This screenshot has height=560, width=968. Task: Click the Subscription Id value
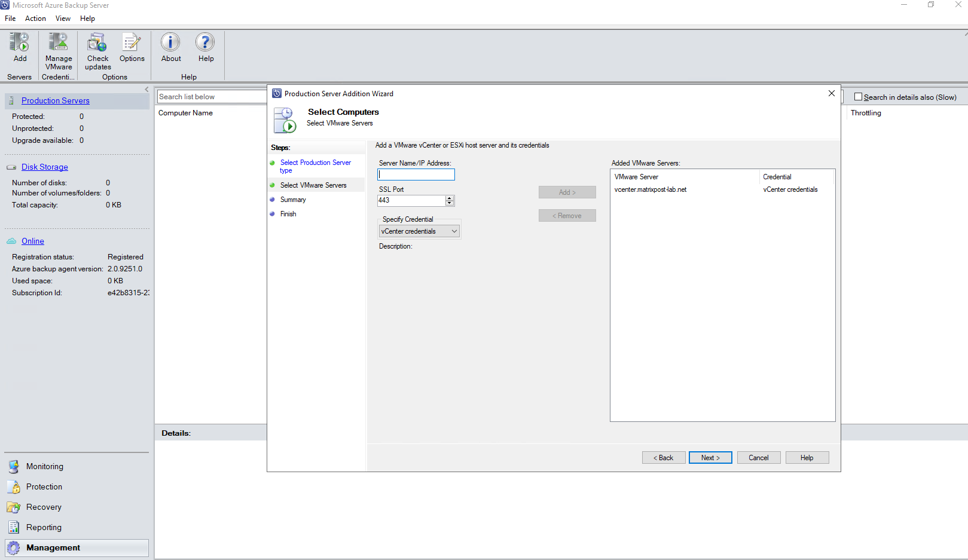click(x=129, y=293)
